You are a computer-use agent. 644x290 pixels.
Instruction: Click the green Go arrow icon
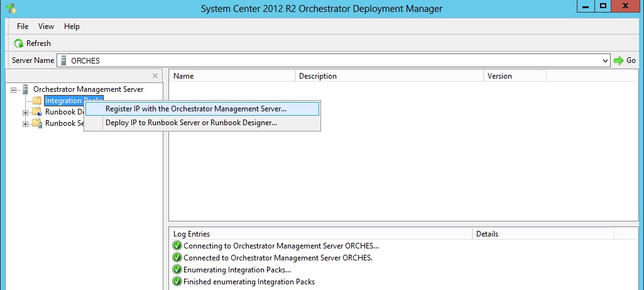[x=618, y=60]
